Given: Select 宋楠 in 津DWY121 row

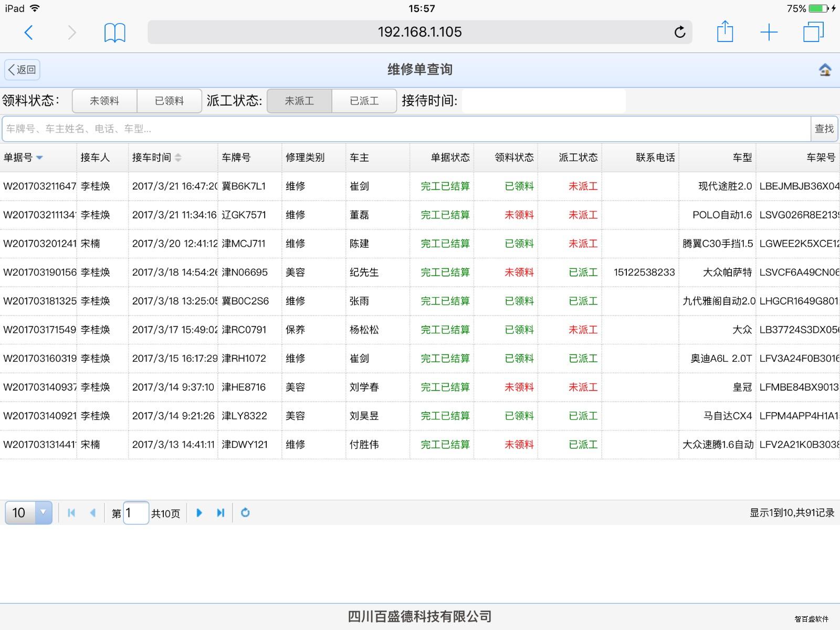Looking at the screenshot, I should [90, 445].
